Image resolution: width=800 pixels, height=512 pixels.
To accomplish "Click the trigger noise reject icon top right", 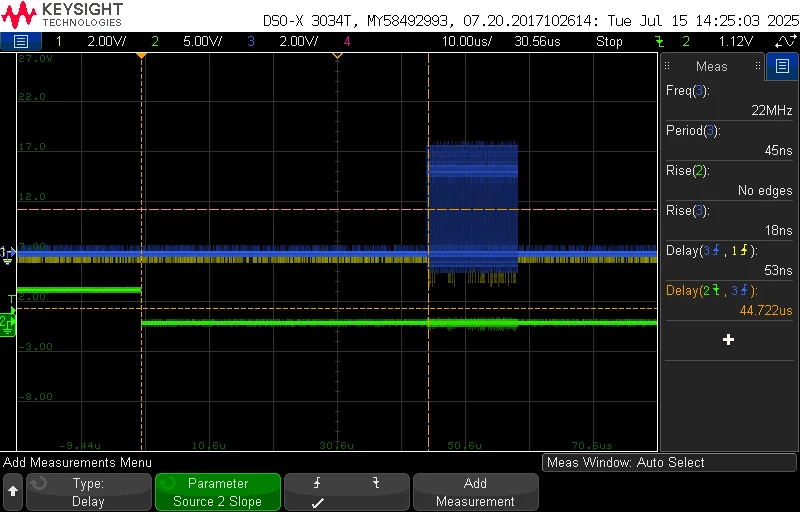I will click(x=786, y=41).
